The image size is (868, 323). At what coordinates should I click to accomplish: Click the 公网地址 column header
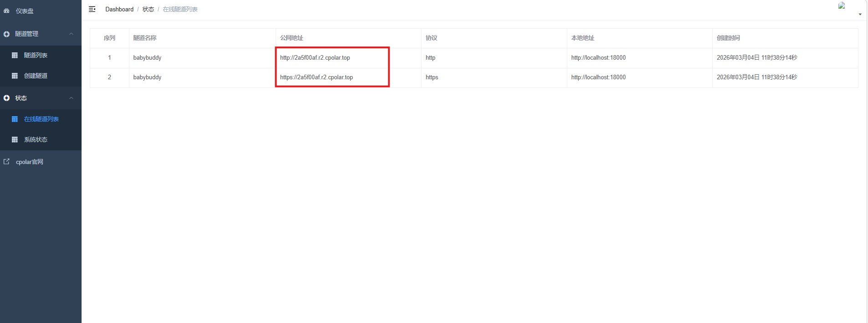pyautogui.click(x=292, y=38)
